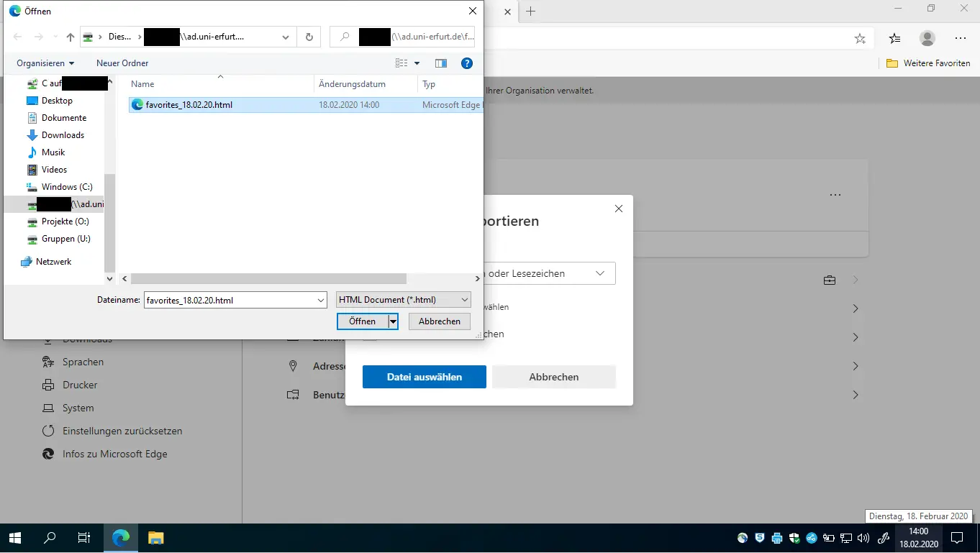980x553 pixels.
Task: Click the Up one level arrow in dialog
Action: click(x=70, y=37)
